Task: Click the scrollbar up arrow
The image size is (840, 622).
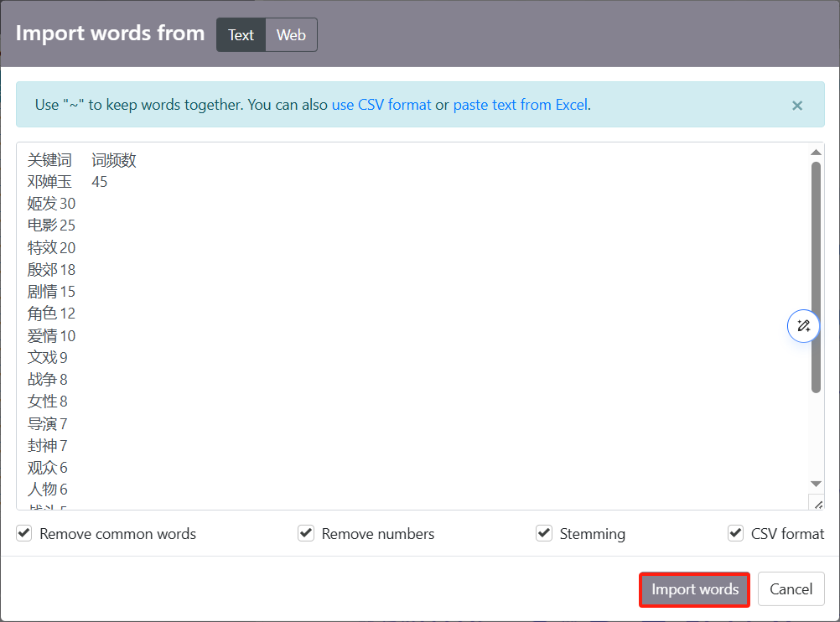Action: click(816, 153)
